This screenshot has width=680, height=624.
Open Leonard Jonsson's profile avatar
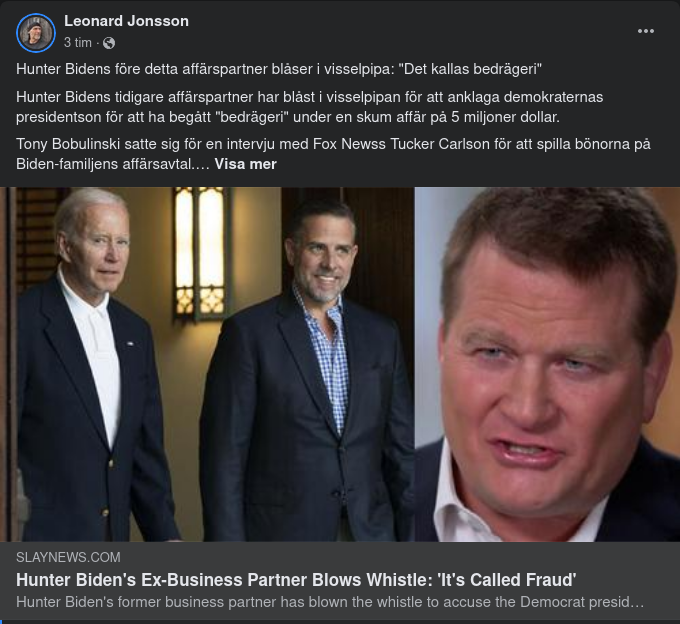(35, 33)
